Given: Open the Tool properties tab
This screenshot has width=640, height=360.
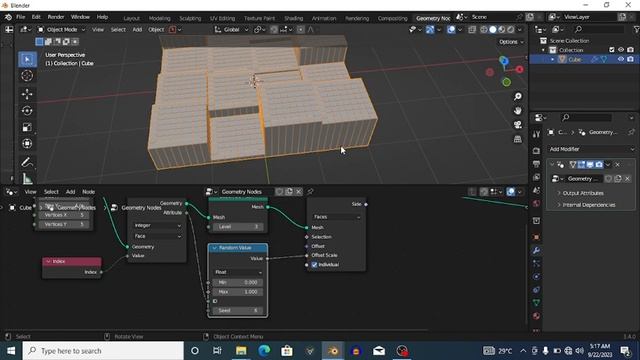Looking at the screenshot, I should click(536, 134).
